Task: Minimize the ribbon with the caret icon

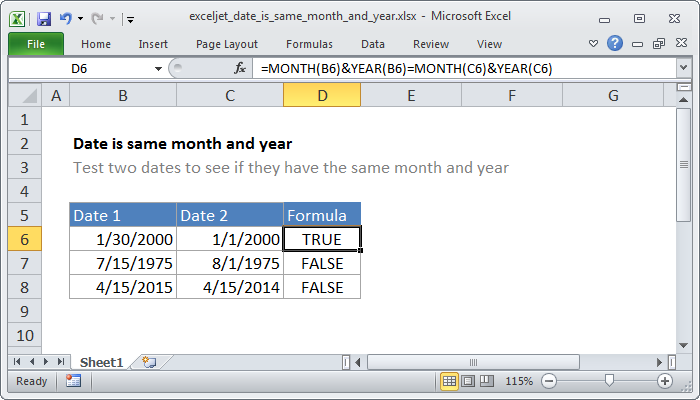Action: (593, 44)
